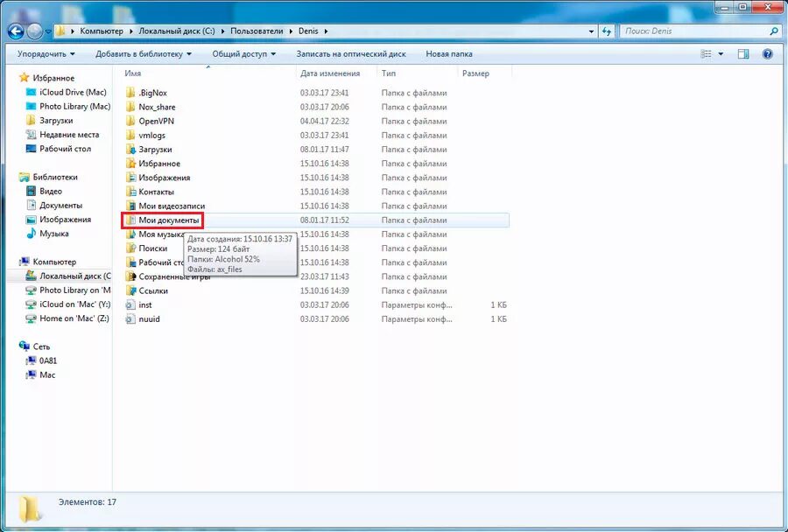This screenshot has height=532, width=788.
Task: Select the Ссылки folder icon
Action: [130, 290]
